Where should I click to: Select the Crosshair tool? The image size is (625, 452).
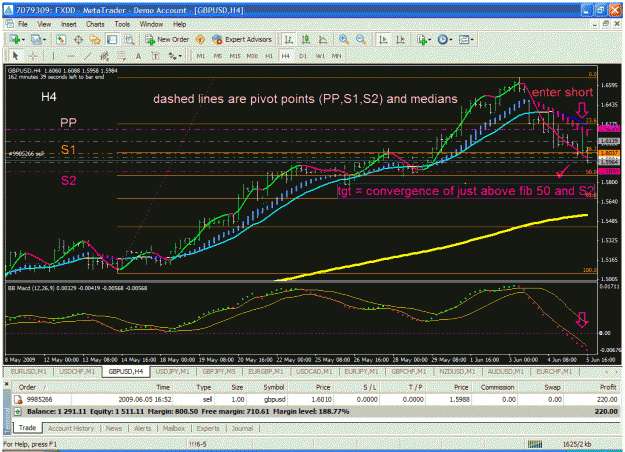[x=33, y=56]
